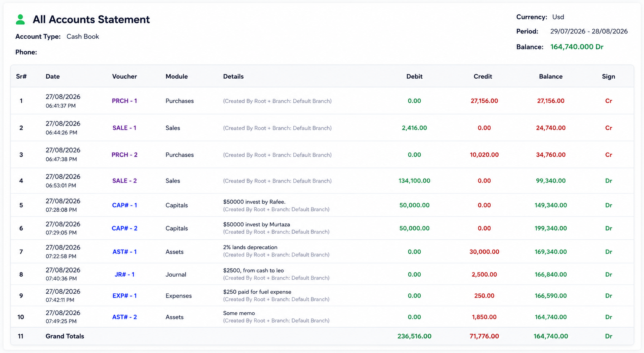Select the All Accounts Statement title
This screenshot has height=353, width=644.
[91, 19]
